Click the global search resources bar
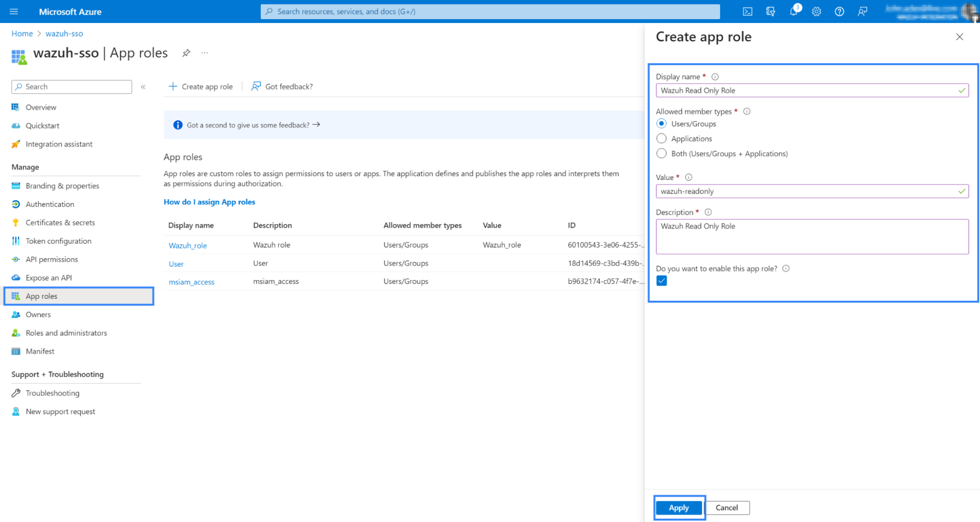 pos(490,11)
